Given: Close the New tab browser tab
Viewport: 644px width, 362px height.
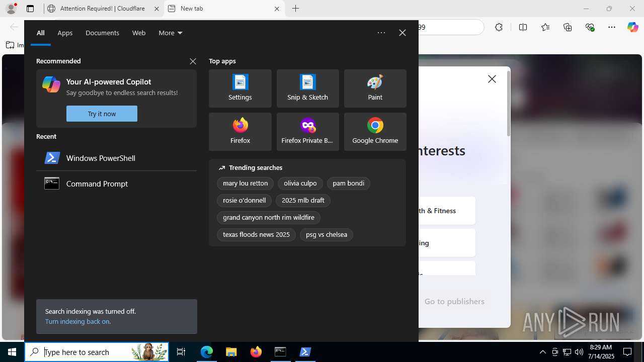Looking at the screenshot, I should click(277, 9).
